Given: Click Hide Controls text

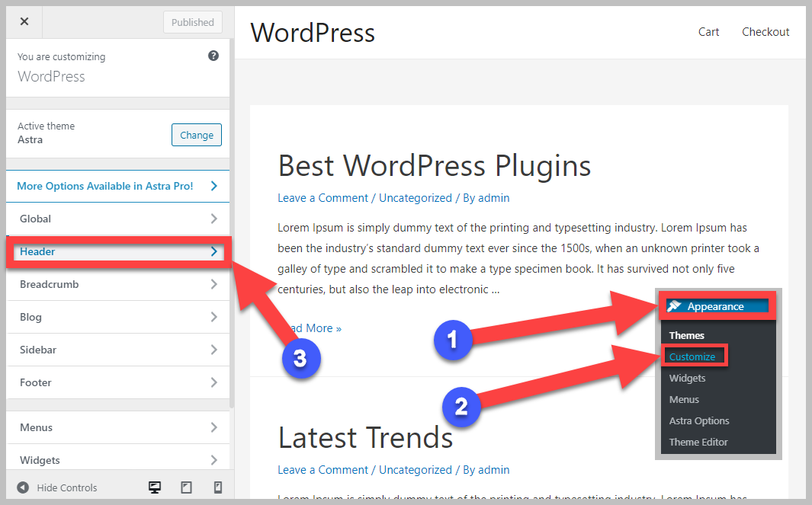Looking at the screenshot, I should tap(67, 487).
